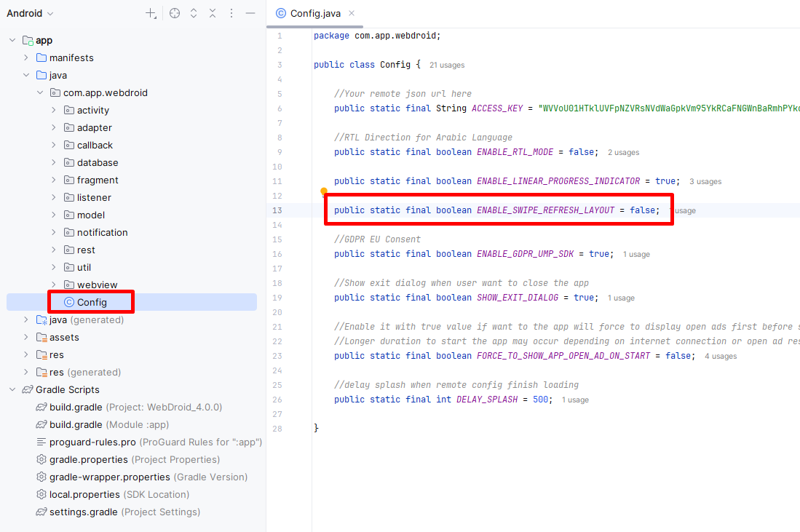The width and height of the screenshot is (800, 532).
Task: Close the Config.java tab
Action: (x=352, y=13)
